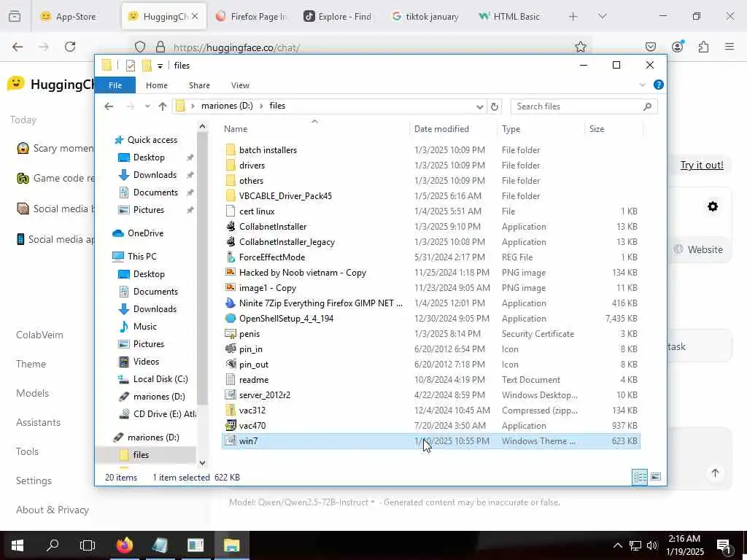747x560 pixels.
Task: Open the Explorer address bar history dropdown
Action: 480,106
